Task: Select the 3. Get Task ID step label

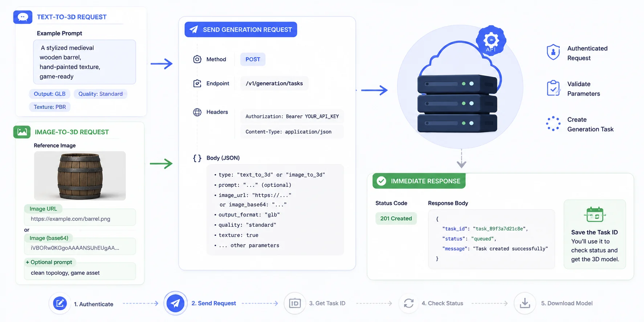Action: (327, 303)
